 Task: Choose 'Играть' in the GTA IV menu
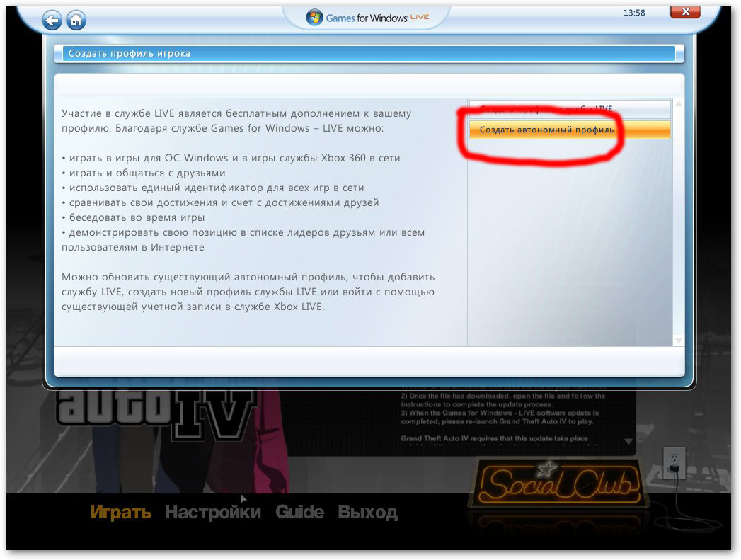pos(120,512)
